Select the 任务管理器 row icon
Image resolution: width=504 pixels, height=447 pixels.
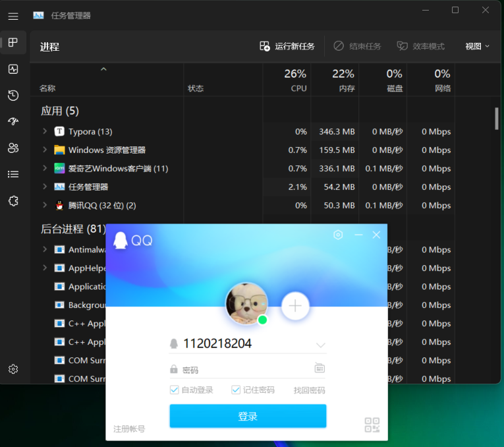pyautogui.click(x=59, y=187)
